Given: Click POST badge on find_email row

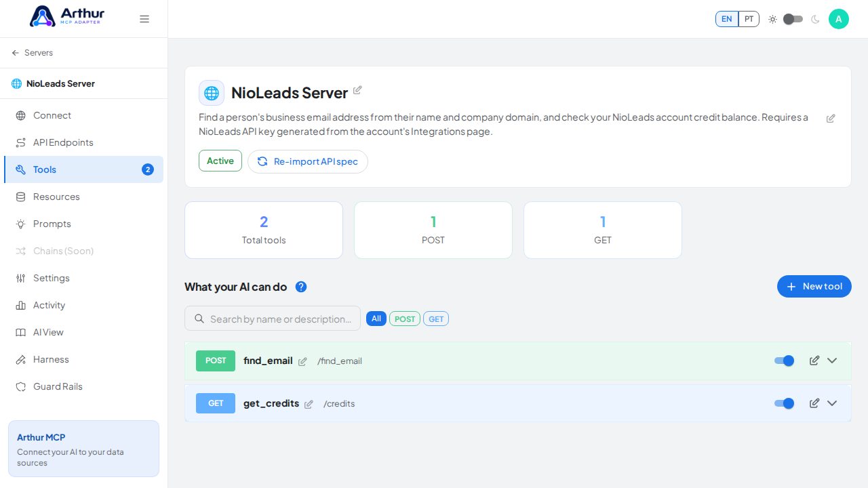Looking at the screenshot, I should (216, 361).
